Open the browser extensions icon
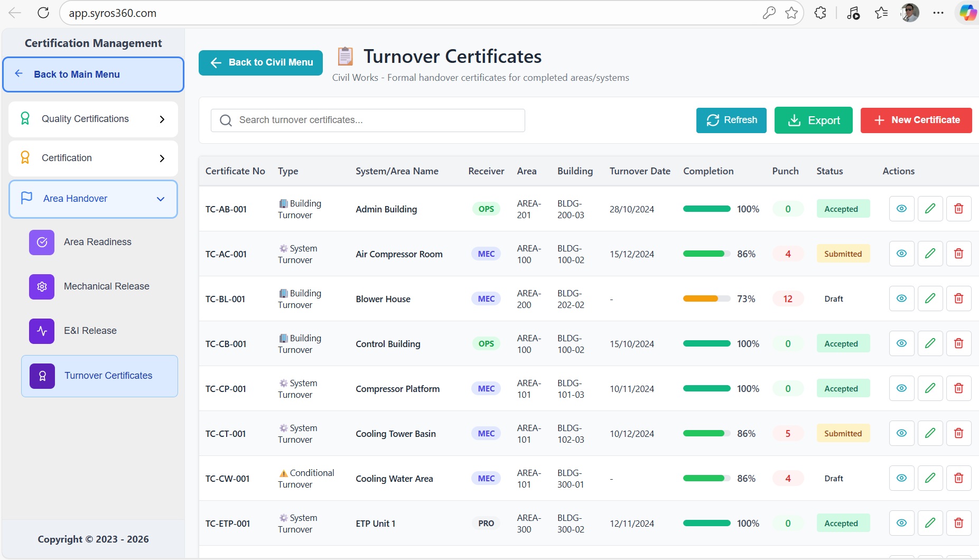 [820, 13]
